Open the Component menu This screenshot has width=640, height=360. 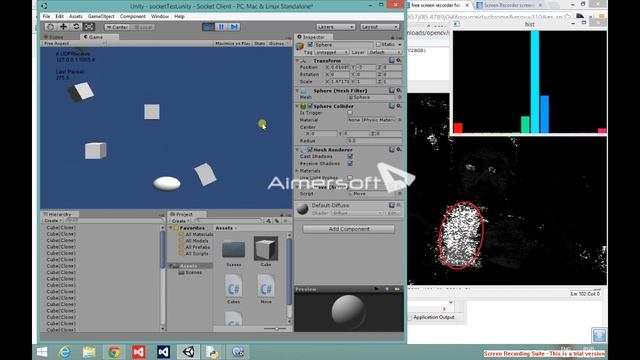click(x=133, y=16)
